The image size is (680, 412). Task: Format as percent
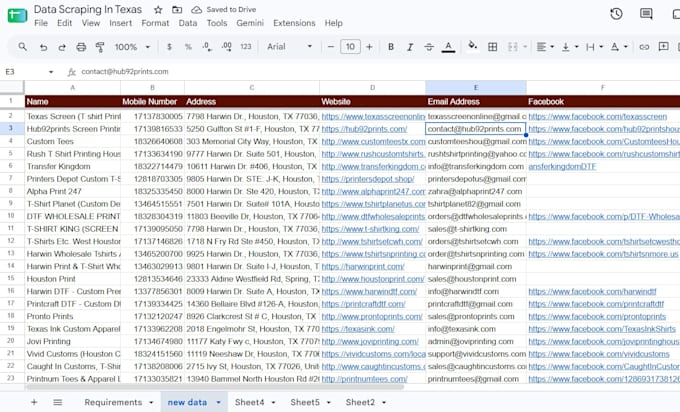[188, 47]
